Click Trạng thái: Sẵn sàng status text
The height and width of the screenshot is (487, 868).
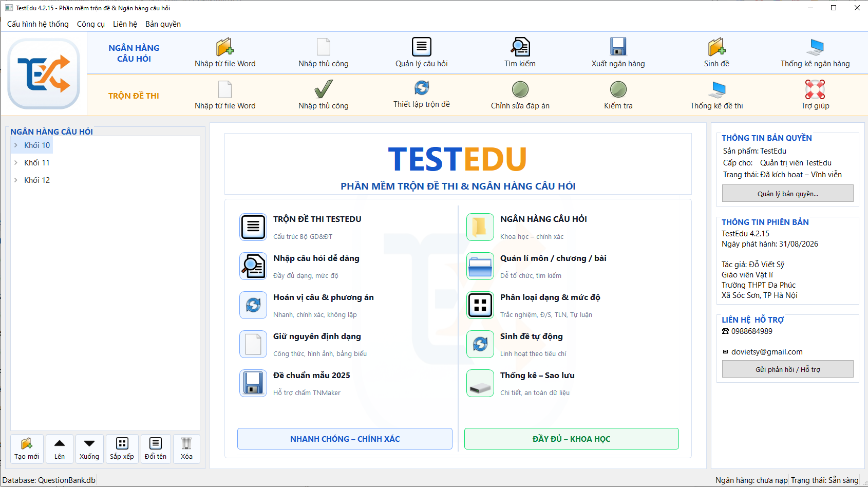point(825,480)
